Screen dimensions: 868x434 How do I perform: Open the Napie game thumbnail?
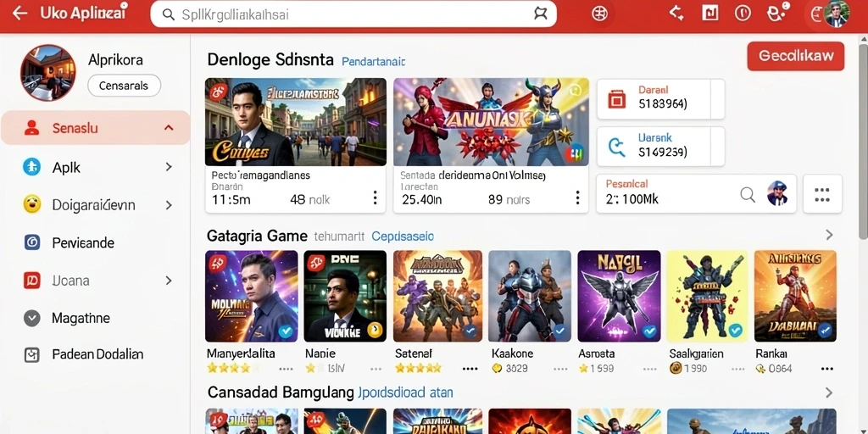(x=345, y=296)
